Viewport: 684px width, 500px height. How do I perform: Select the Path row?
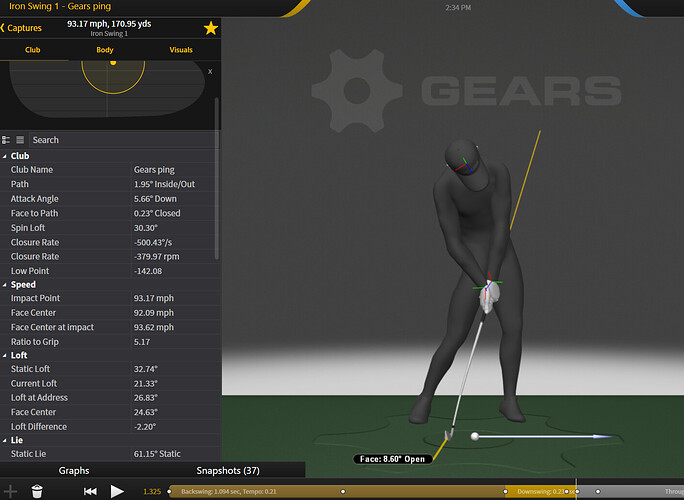[x=109, y=184]
